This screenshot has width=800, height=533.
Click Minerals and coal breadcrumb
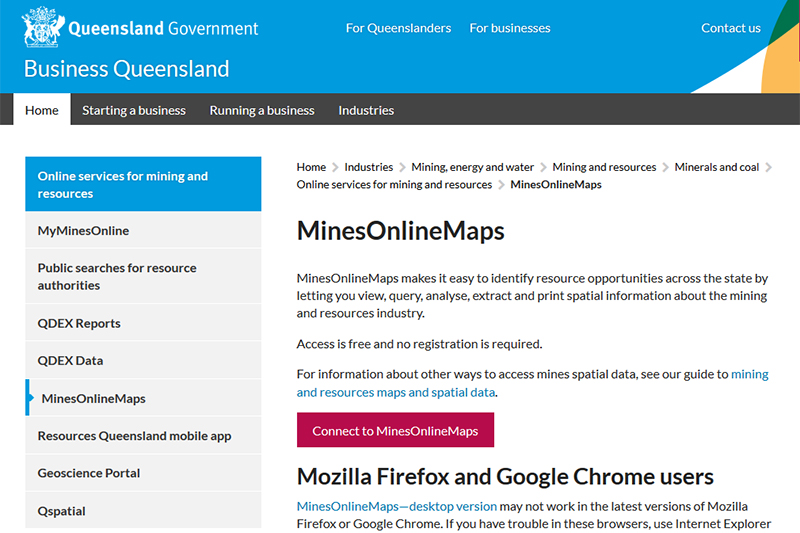(716, 167)
